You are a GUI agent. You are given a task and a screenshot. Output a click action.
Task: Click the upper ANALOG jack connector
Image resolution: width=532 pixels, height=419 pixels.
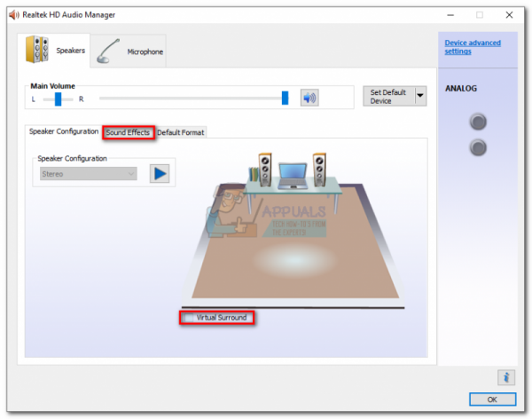pyautogui.click(x=478, y=122)
